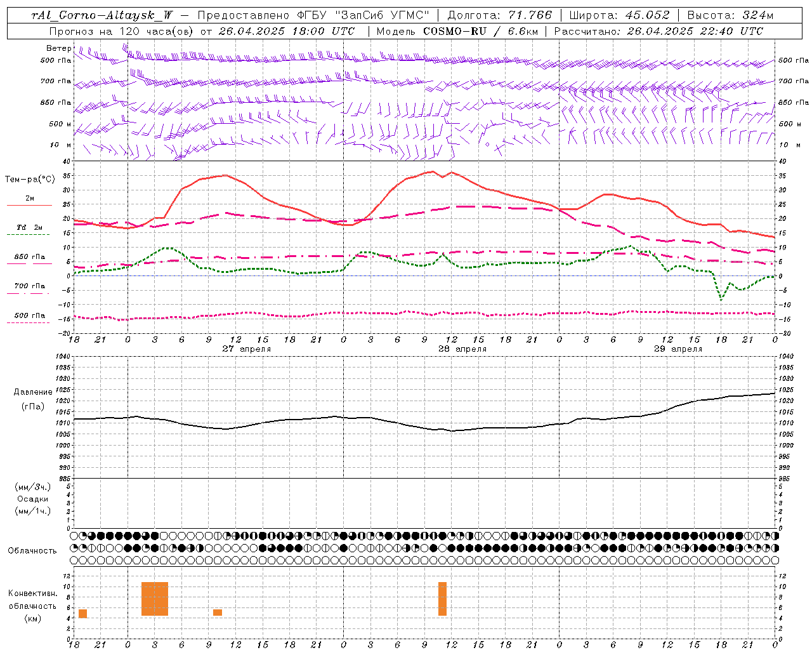Click calculated time 26.04.2025 22:40 UTC

click(x=695, y=31)
